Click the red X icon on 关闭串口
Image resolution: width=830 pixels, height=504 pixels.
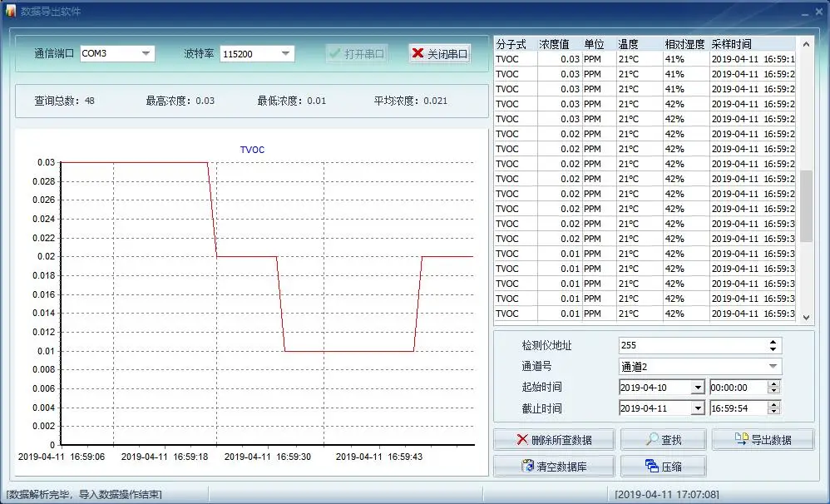click(417, 53)
